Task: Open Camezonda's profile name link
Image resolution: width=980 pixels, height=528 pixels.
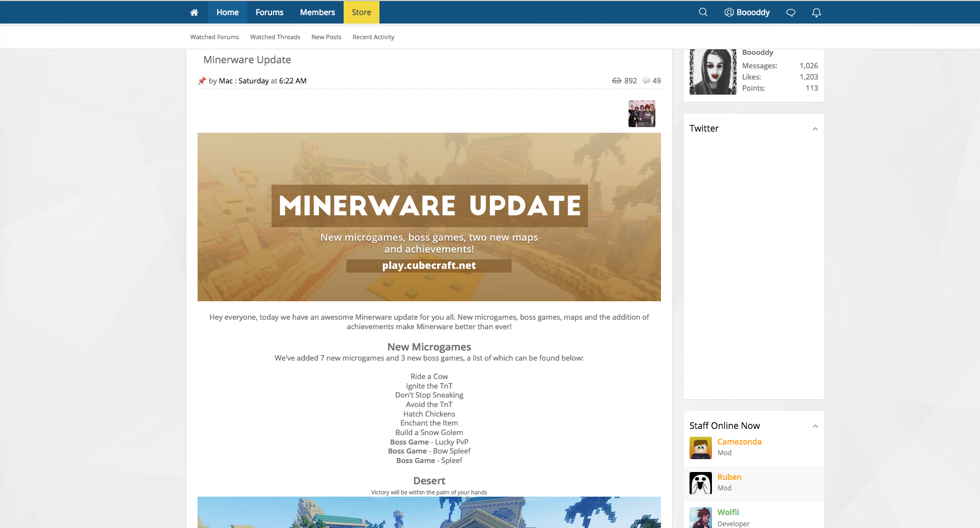Action: (x=739, y=442)
